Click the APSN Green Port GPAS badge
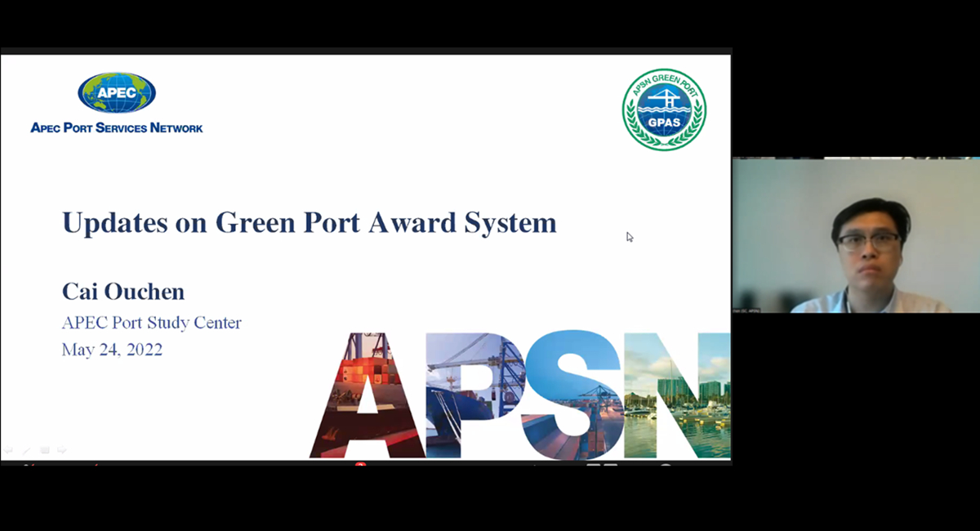Screen dimensions: 980x531 (x=664, y=109)
